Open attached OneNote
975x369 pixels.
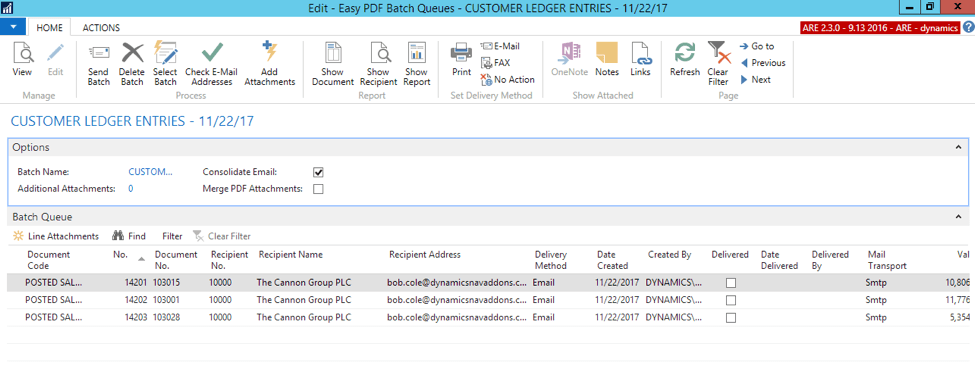[569, 59]
